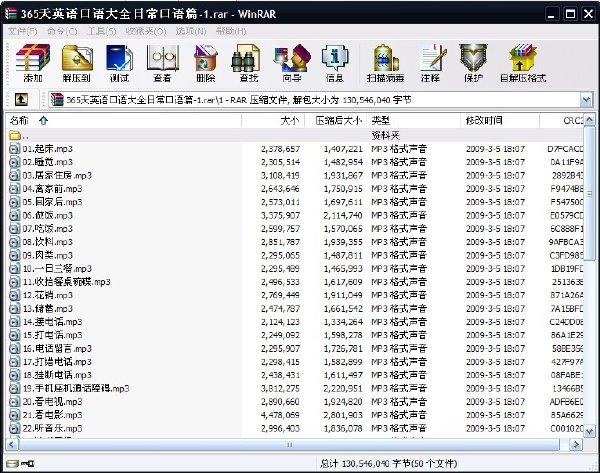Select file 02.睡觉.mp3
600x473 pixels.
(48, 162)
